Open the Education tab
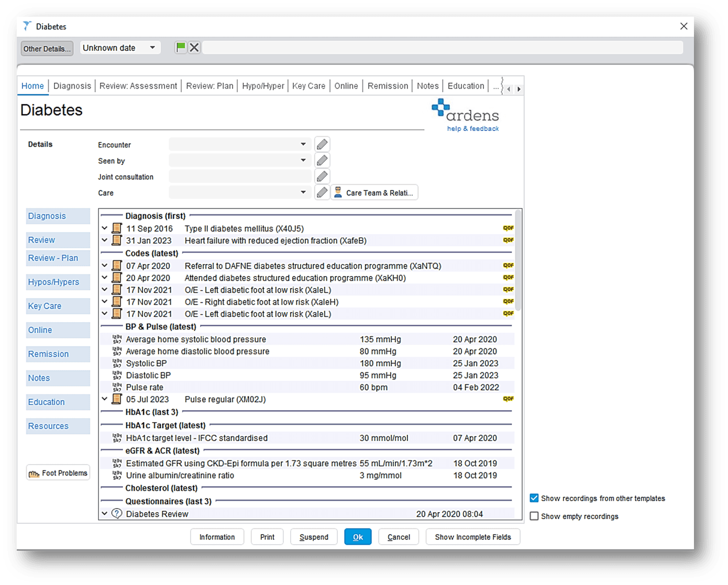 (x=466, y=86)
